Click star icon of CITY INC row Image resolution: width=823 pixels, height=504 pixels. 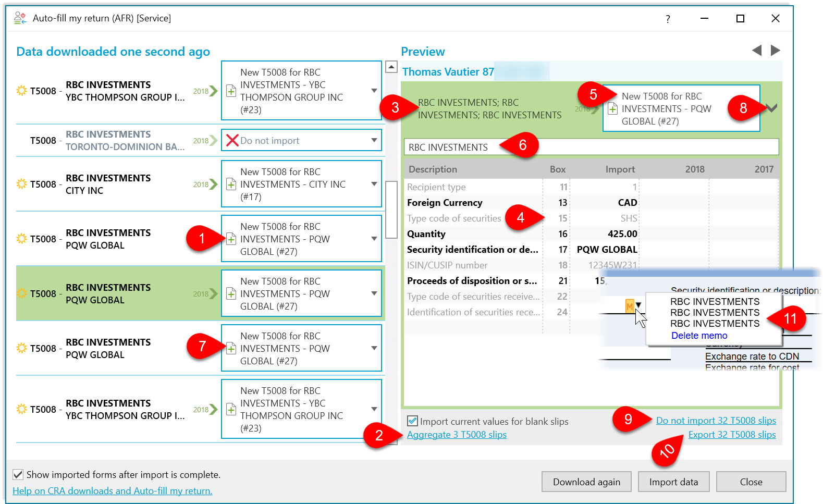(21, 183)
